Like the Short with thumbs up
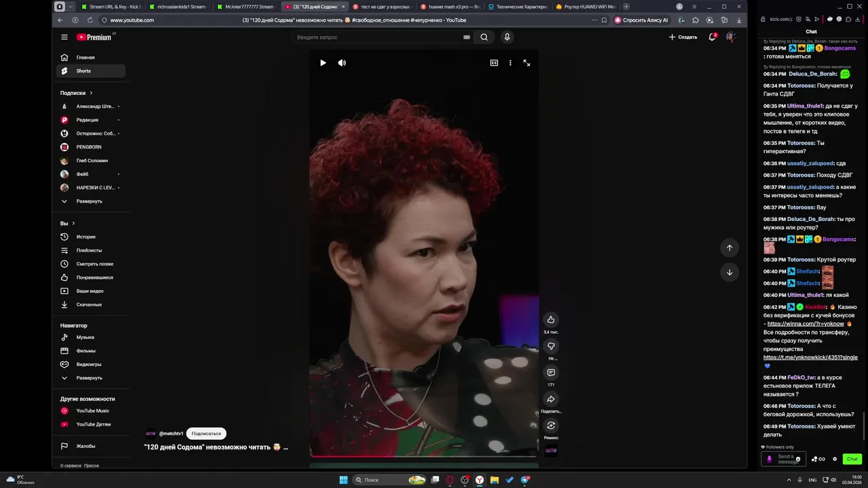 (x=551, y=320)
